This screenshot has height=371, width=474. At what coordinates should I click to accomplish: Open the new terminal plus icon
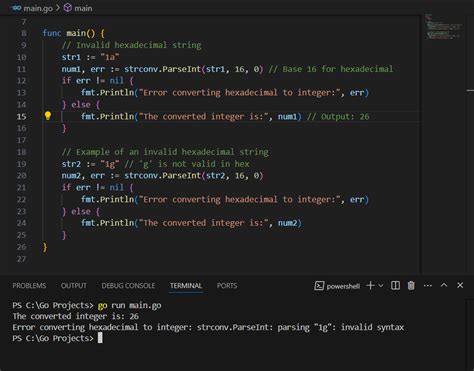tap(370, 285)
